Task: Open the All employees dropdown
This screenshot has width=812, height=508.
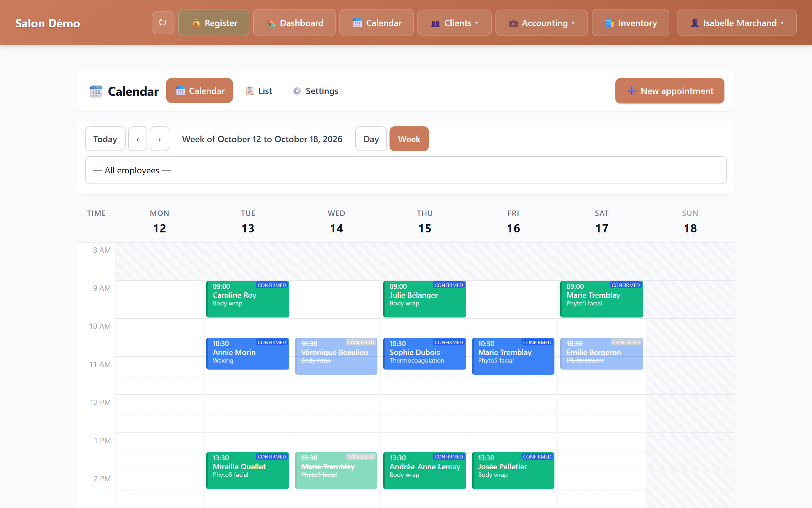Action: [406, 170]
